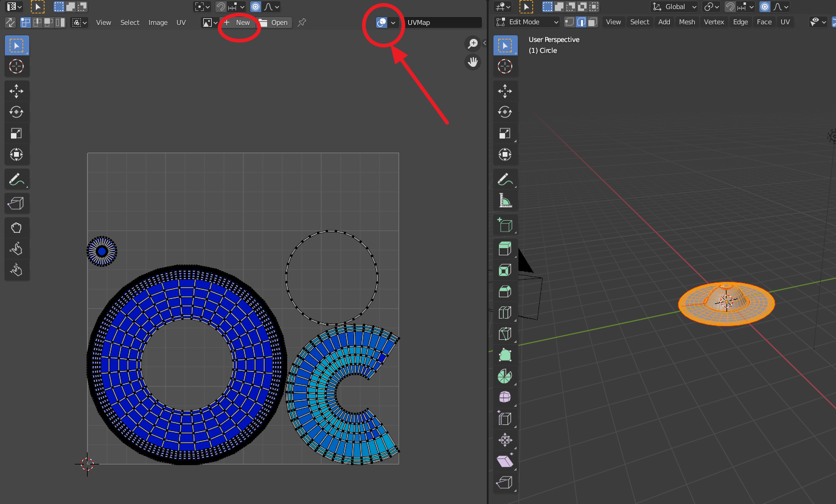Select the Spin tool
Viewport: 836px width, 504px height.
click(505, 376)
